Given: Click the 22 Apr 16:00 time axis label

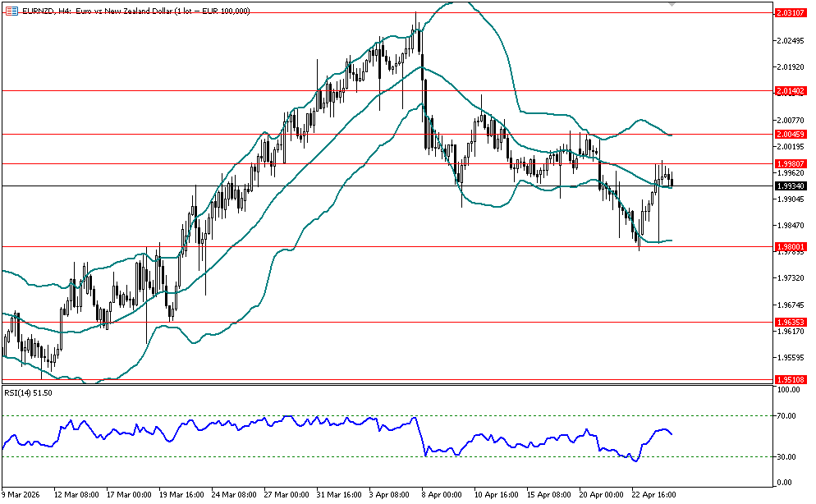Looking at the screenshot, I should click(656, 495).
